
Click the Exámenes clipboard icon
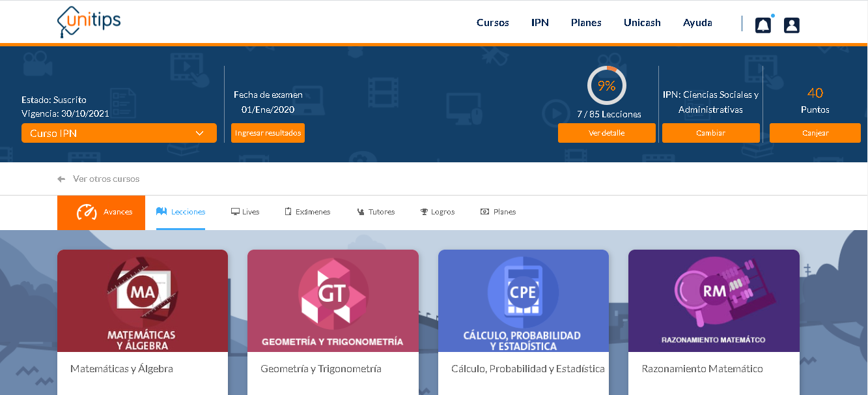click(x=288, y=212)
